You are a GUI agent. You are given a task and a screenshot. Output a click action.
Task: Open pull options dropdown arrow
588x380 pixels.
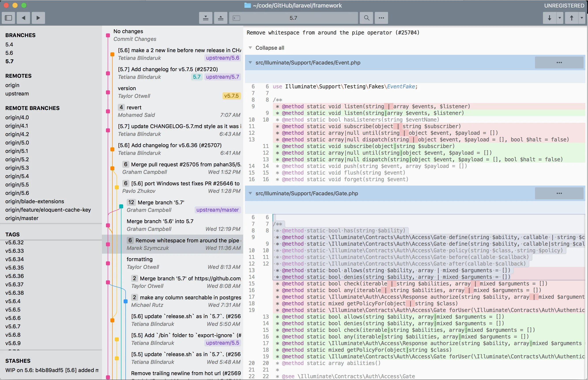click(x=560, y=18)
